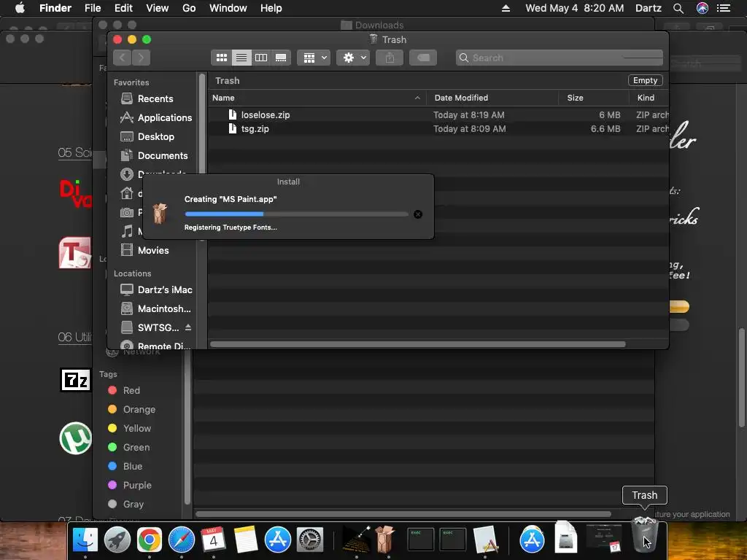
Task: Switch Trash window to icon view
Action: pos(222,58)
